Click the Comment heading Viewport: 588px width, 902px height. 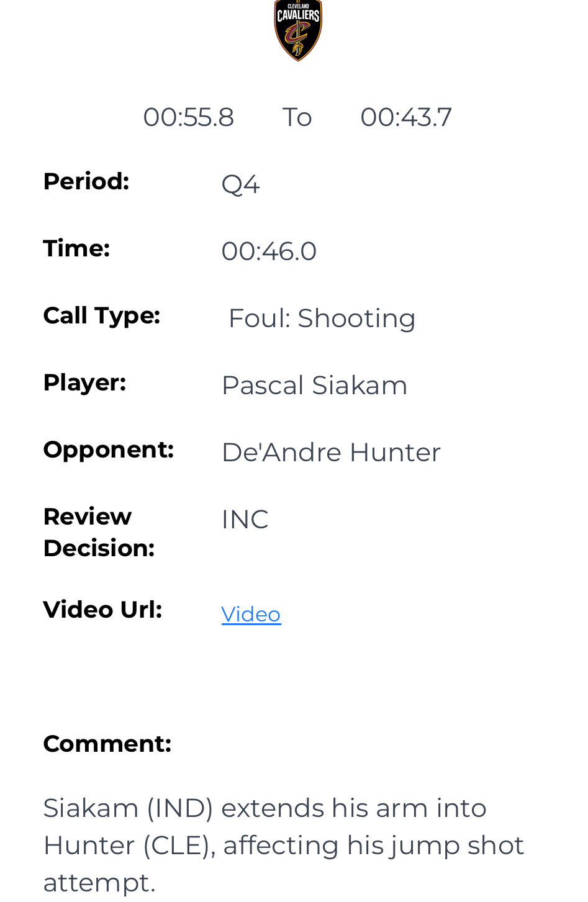point(107,744)
